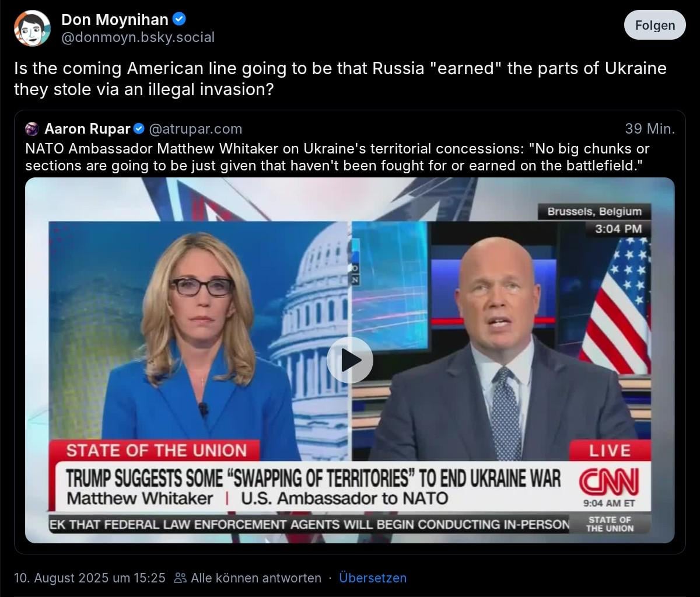Viewport: 700px width, 597px height.
Task: Open the quoted post text about Matthew Whitaker
Action: click(337, 157)
